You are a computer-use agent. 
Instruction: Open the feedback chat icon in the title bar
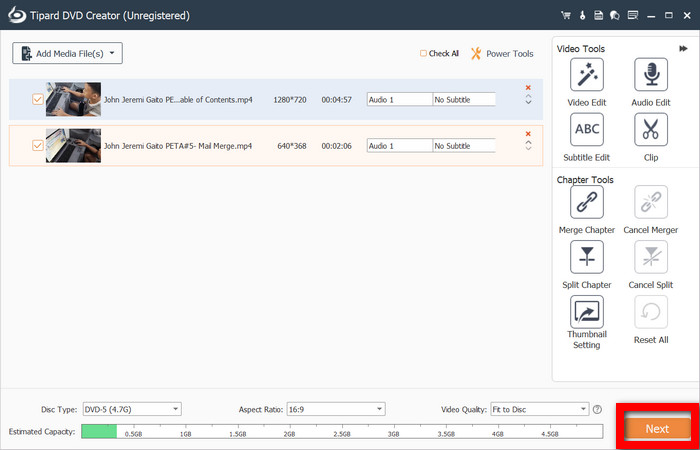615,15
